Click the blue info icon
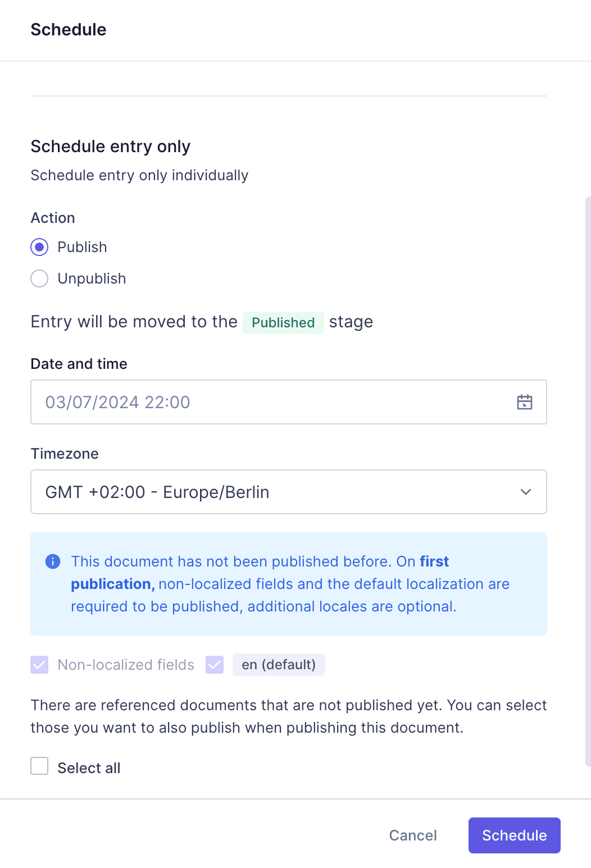The width and height of the screenshot is (591, 868). pos(53,561)
